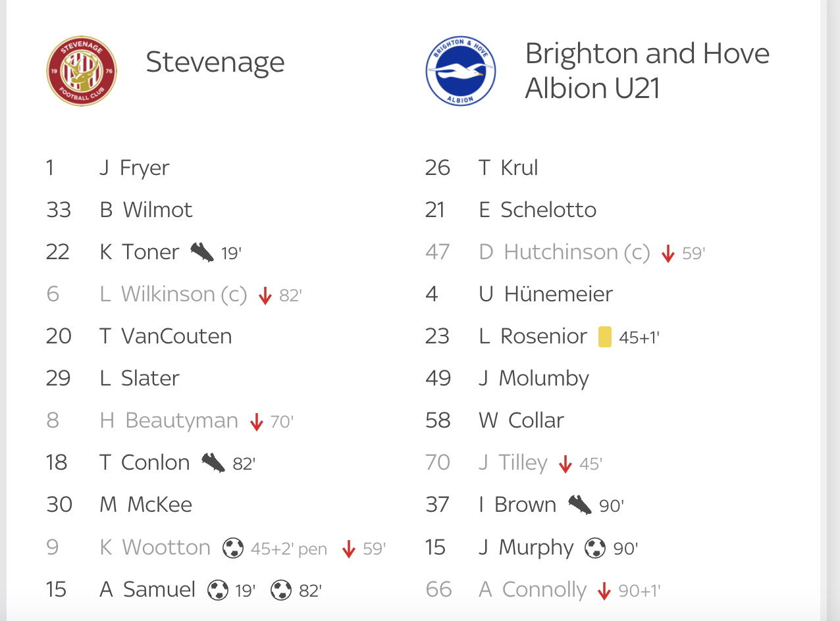Click the assist boot icon beside I Brown
This screenshot has width=840, height=621.
click(x=580, y=505)
